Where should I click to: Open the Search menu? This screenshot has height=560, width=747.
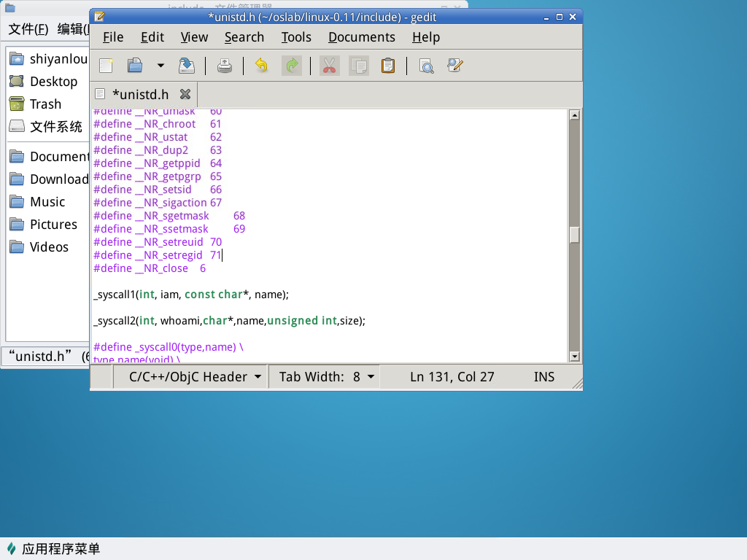click(x=244, y=37)
